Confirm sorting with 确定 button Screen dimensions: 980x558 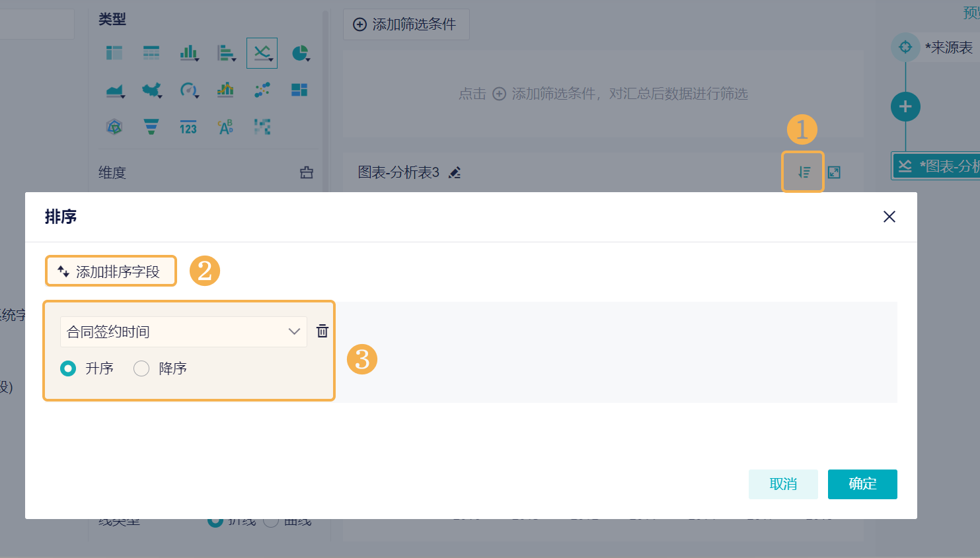coord(862,484)
